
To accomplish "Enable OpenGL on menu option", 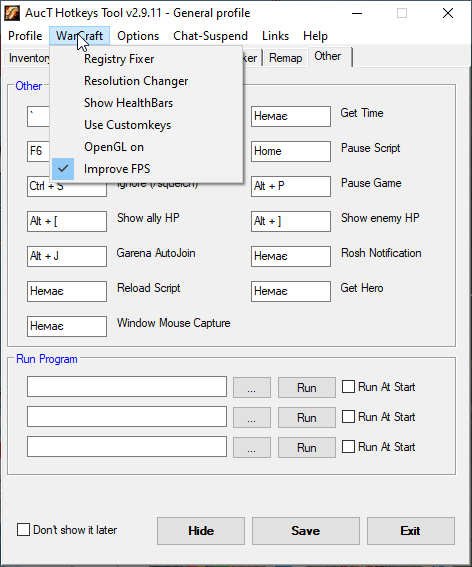I will coord(146,147).
